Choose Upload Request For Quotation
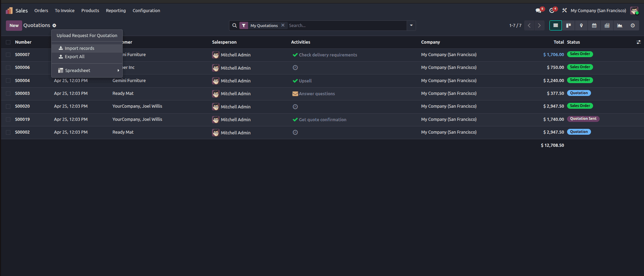Image resolution: width=644 pixels, height=276 pixels. (x=87, y=36)
